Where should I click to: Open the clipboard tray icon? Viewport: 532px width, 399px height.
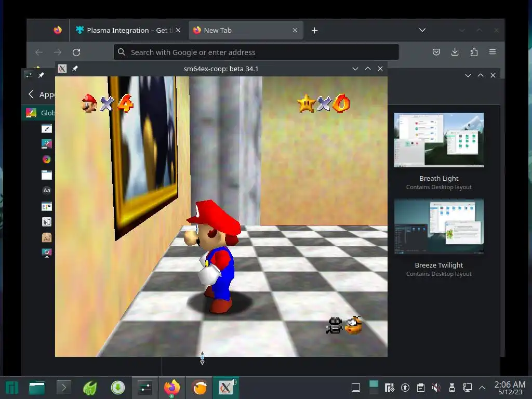(421, 388)
